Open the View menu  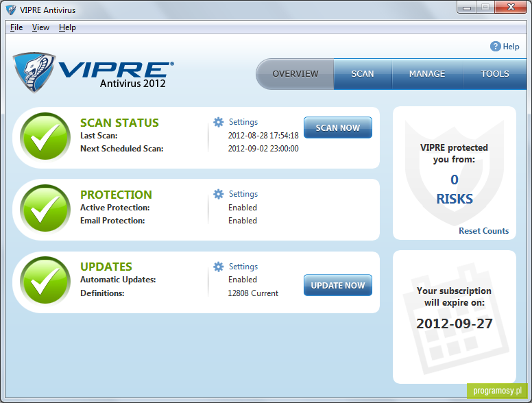click(x=40, y=27)
